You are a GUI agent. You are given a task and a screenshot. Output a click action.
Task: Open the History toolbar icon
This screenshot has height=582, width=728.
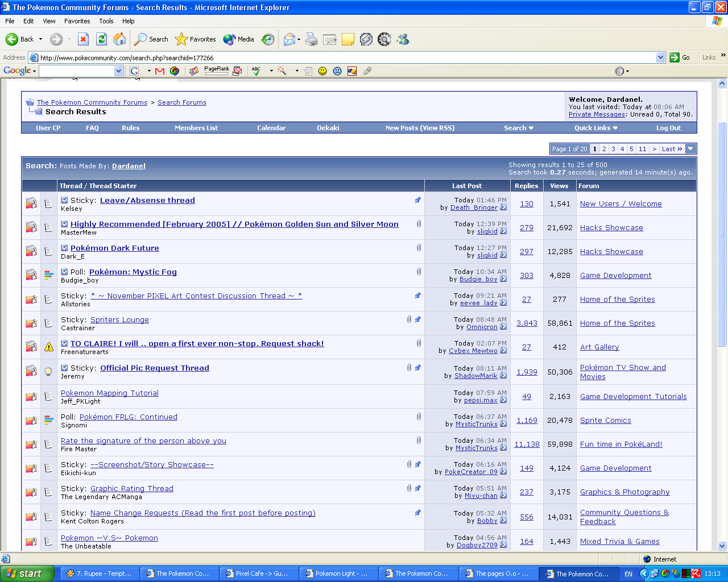click(x=268, y=39)
